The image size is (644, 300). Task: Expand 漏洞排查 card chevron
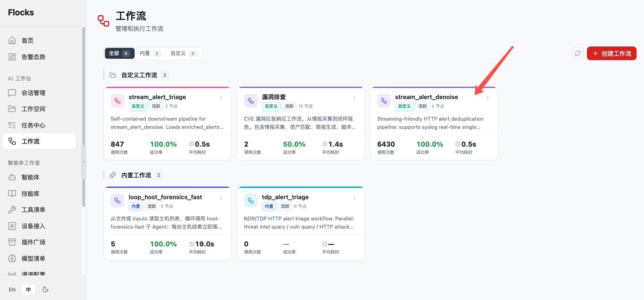[x=354, y=98]
